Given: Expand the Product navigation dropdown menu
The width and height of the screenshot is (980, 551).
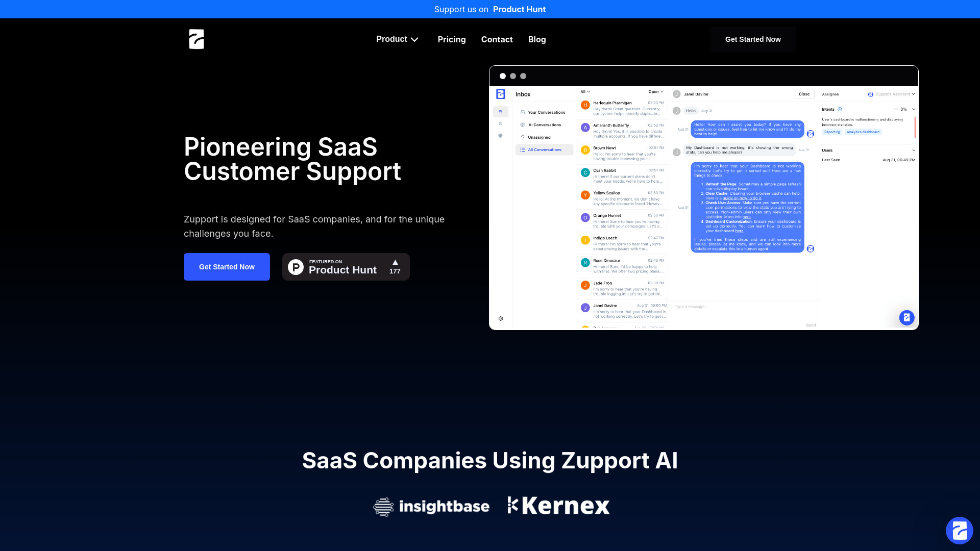Looking at the screenshot, I should [398, 39].
